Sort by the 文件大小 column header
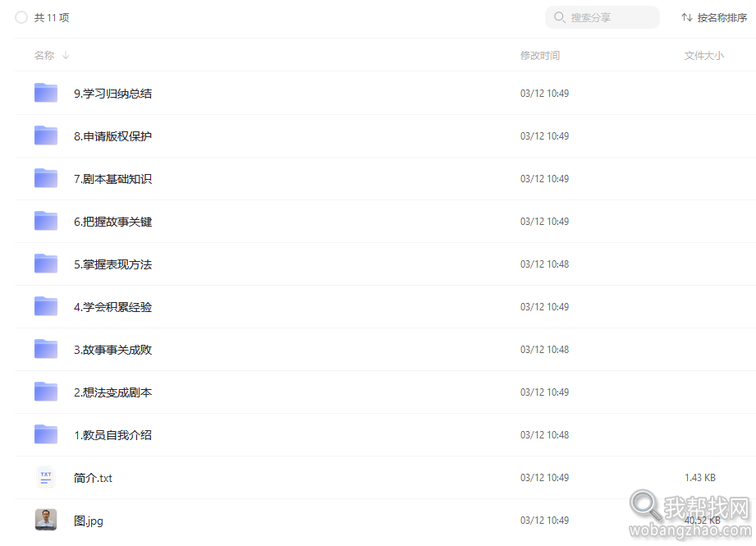Screen dimensions: 756x546 (704, 56)
